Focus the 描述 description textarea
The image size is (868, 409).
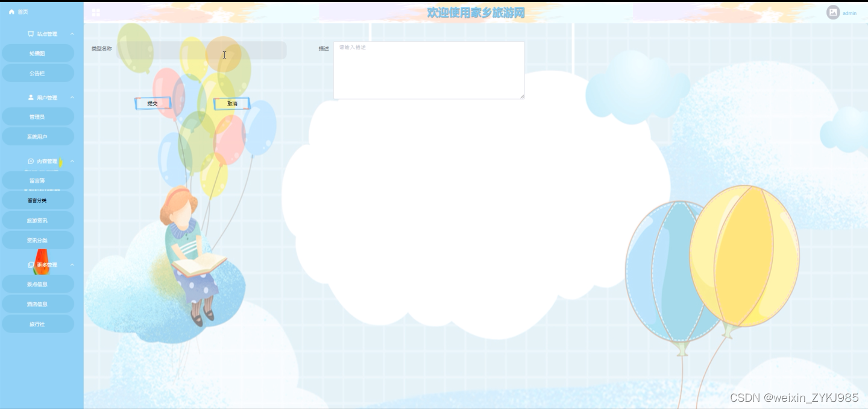pos(429,70)
